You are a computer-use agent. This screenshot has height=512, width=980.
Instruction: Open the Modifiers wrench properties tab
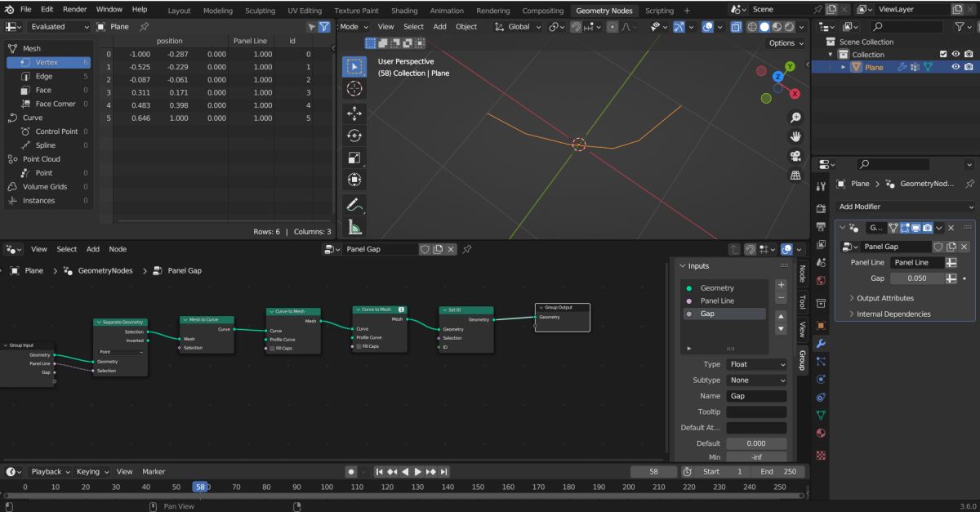point(821,343)
